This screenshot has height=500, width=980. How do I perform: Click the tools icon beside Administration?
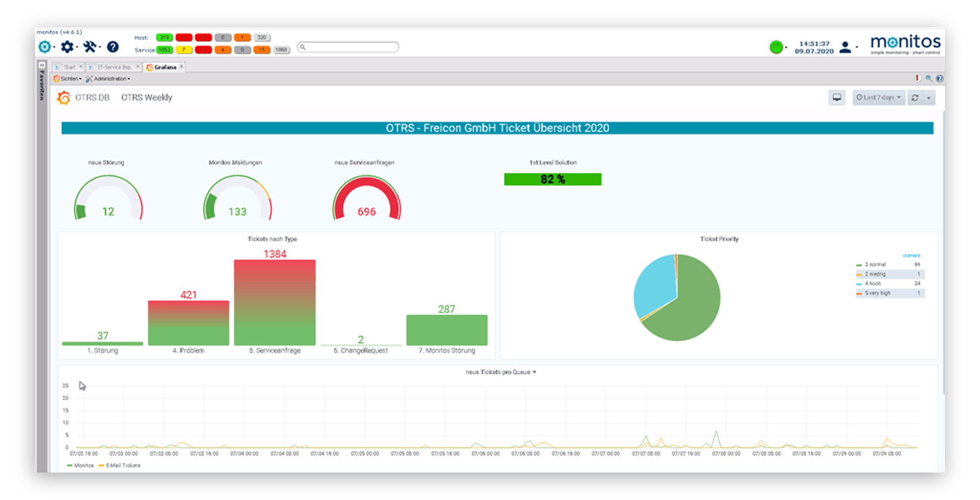tap(90, 78)
